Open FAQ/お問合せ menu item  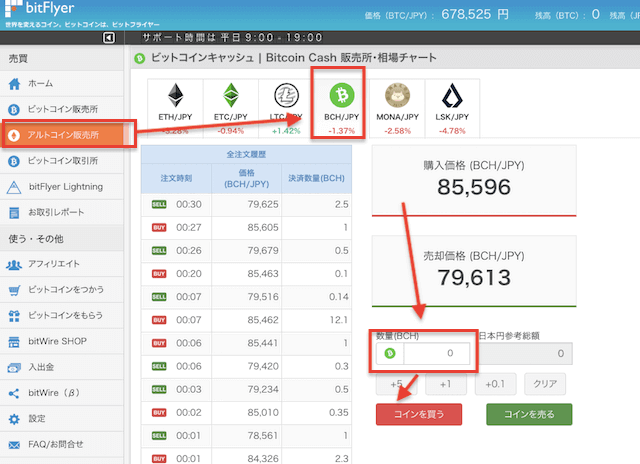pyautogui.click(x=62, y=444)
